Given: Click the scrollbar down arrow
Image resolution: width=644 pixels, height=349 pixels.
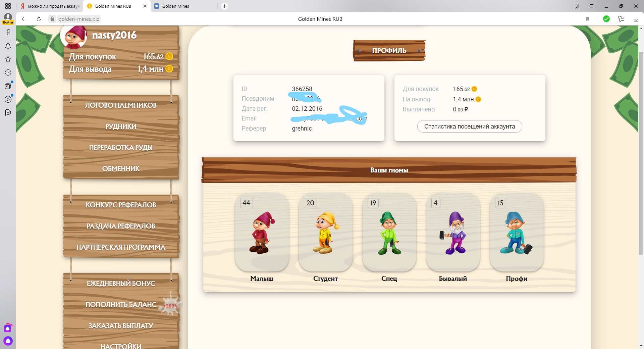Looking at the screenshot, I should pos(641,346).
